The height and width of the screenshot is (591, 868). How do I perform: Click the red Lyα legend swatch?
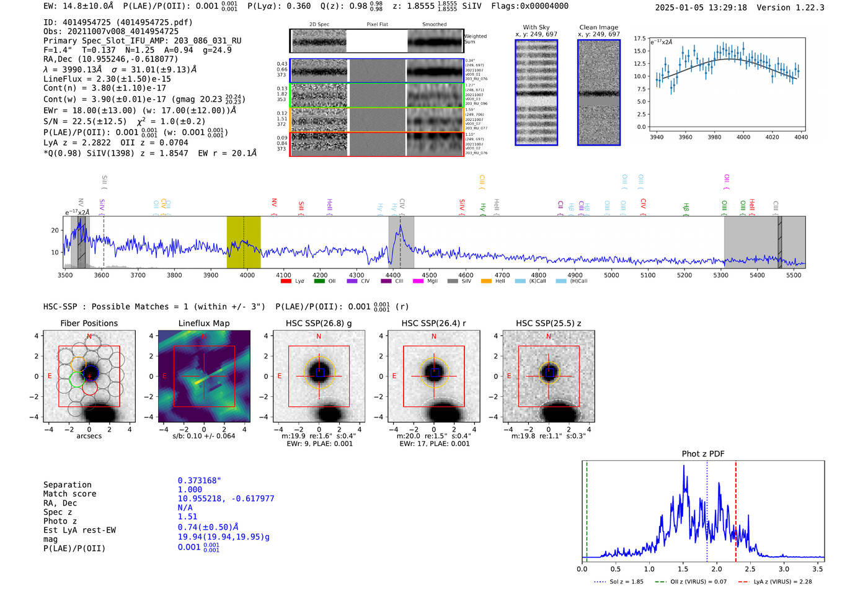tap(286, 282)
